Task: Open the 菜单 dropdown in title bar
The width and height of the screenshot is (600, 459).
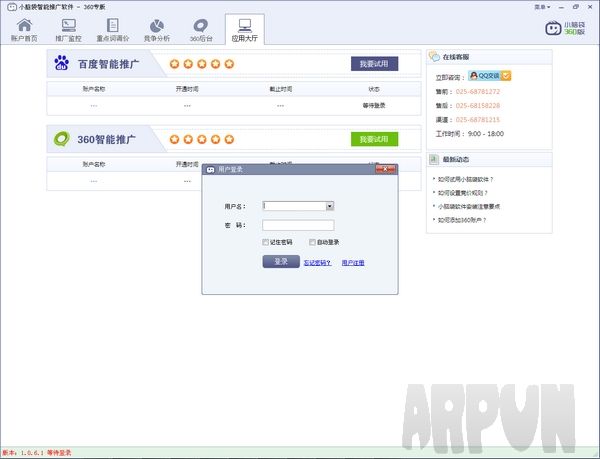Action: (x=541, y=6)
